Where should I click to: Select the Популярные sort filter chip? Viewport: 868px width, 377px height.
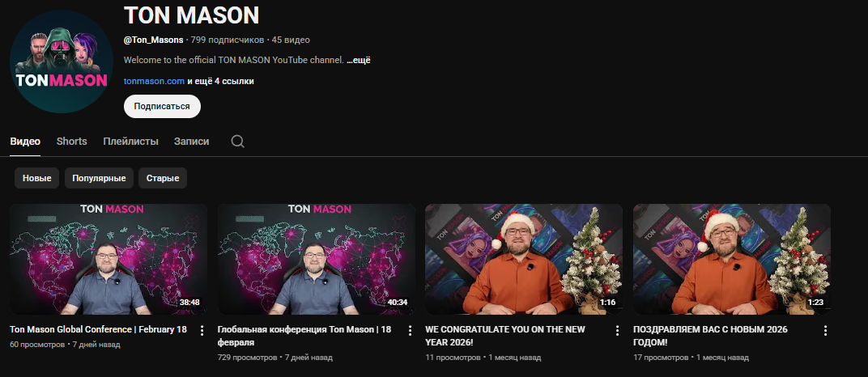[x=99, y=178]
